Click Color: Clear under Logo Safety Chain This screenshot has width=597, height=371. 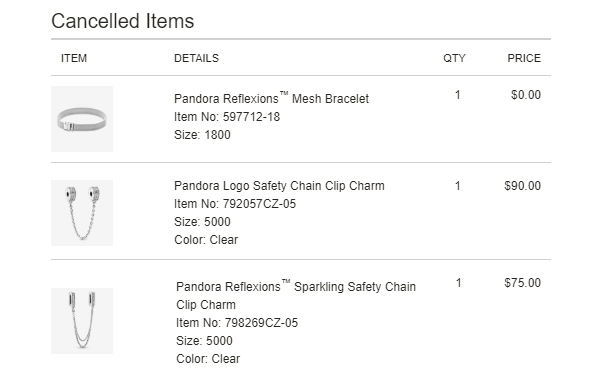206,240
